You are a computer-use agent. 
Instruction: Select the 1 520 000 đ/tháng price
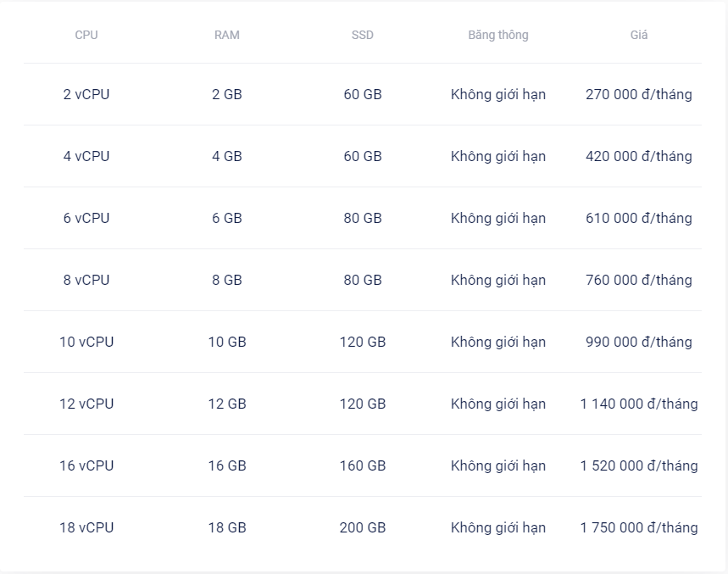[639, 465]
